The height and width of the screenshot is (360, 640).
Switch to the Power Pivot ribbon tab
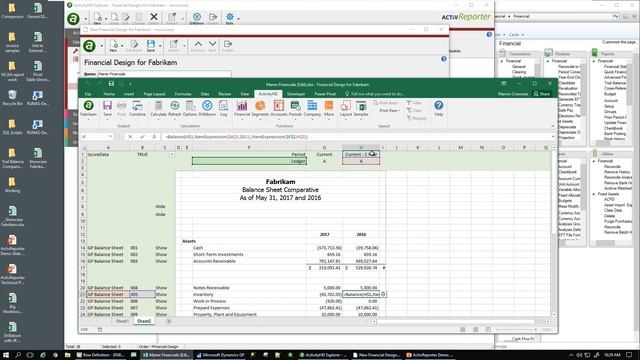coord(325,94)
